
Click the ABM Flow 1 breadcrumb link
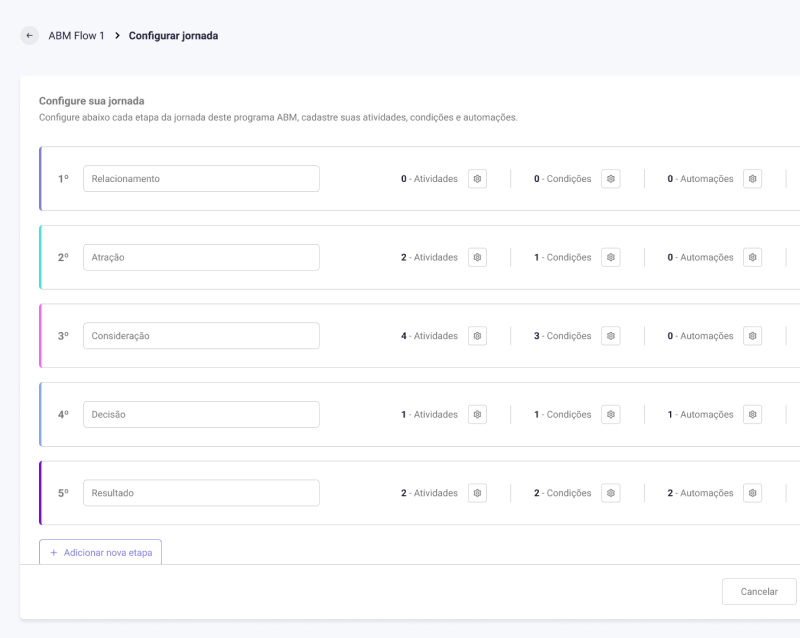coord(76,35)
